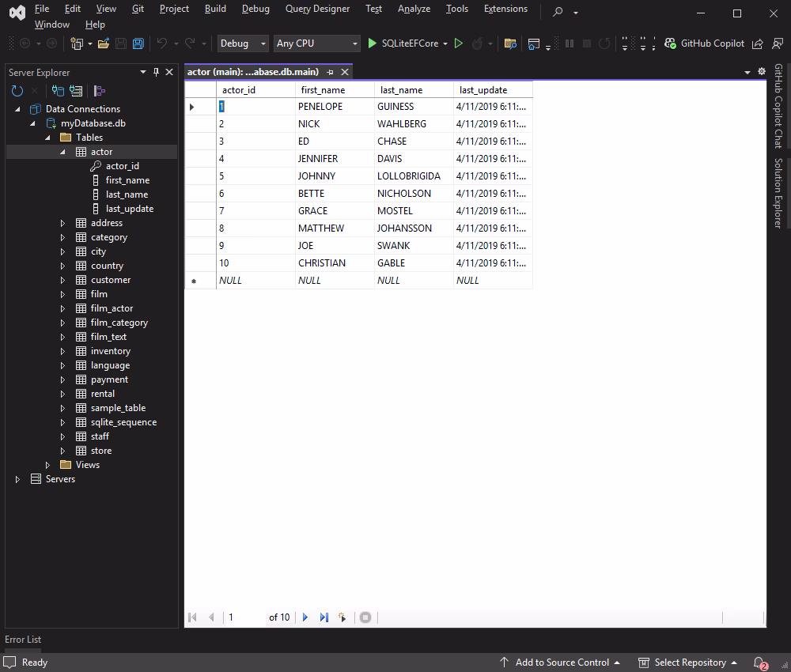Open the notifications bell in the status bar
791x672 pixels.
pos(757,663)
